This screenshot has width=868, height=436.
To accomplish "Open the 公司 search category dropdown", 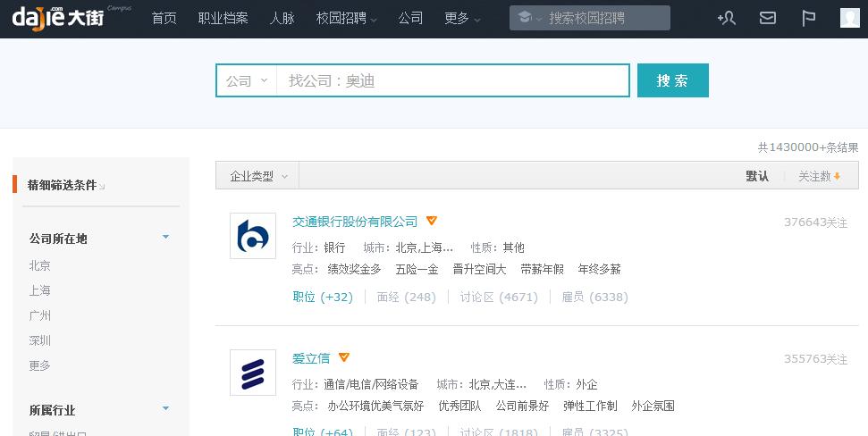I will [x=247, y=80].
